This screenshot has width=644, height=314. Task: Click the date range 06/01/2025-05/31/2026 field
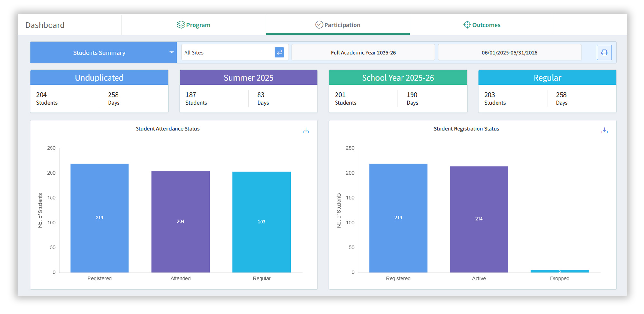(509, 52)
